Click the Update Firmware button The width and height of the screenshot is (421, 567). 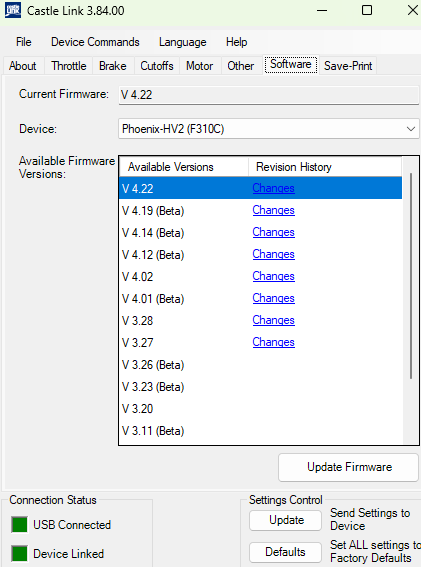[349, 467]
